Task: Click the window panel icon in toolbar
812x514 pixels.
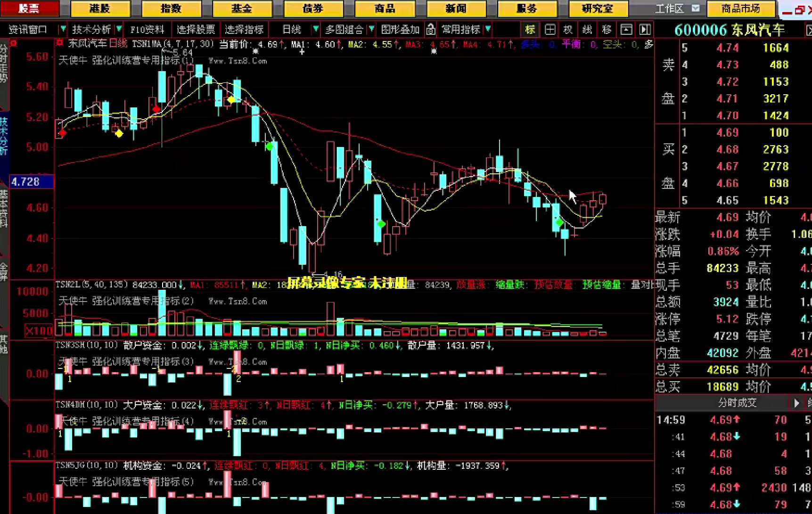Action: [x=626, y=30]
